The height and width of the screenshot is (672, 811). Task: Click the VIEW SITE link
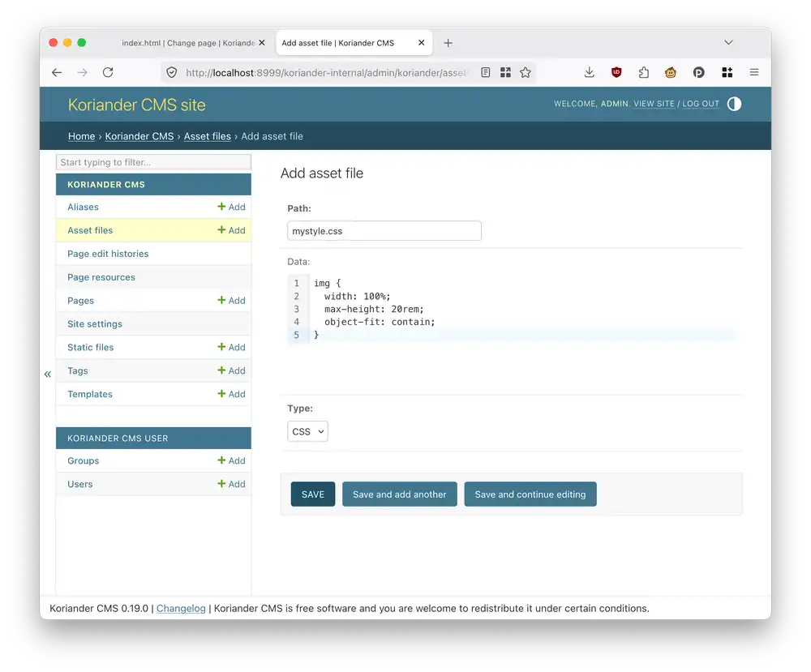pyautogui.click(x=654, y=104)
